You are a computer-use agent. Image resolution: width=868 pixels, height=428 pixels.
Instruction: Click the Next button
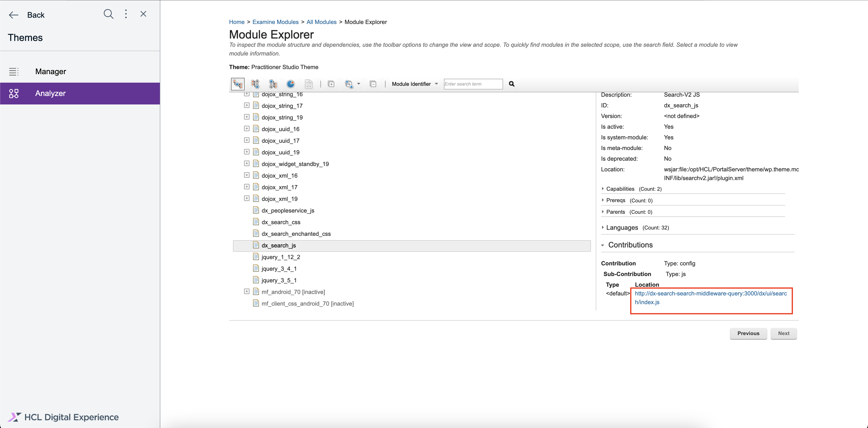[x=783, y=333]
